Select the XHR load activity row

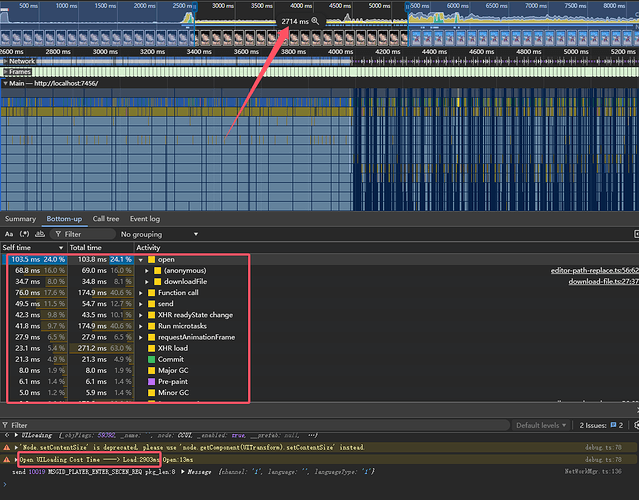320,348
